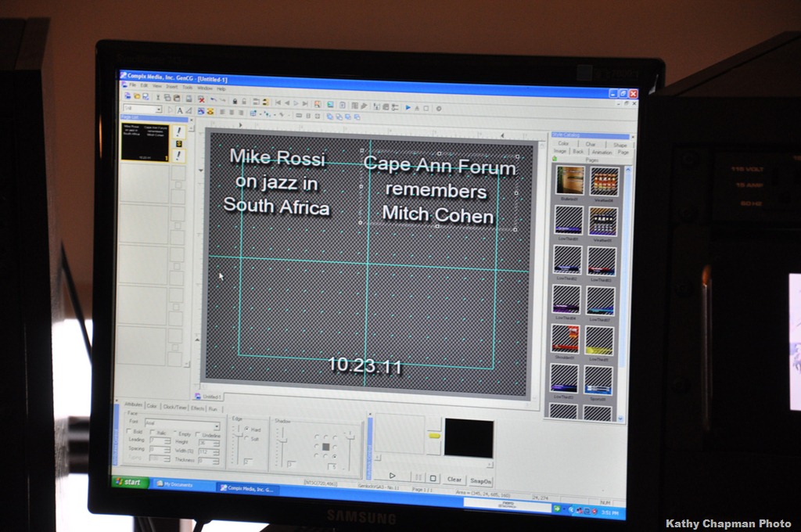Screen dimensions: 801x532
Task: Select the text tool 'A' icon
Action: 179,110
